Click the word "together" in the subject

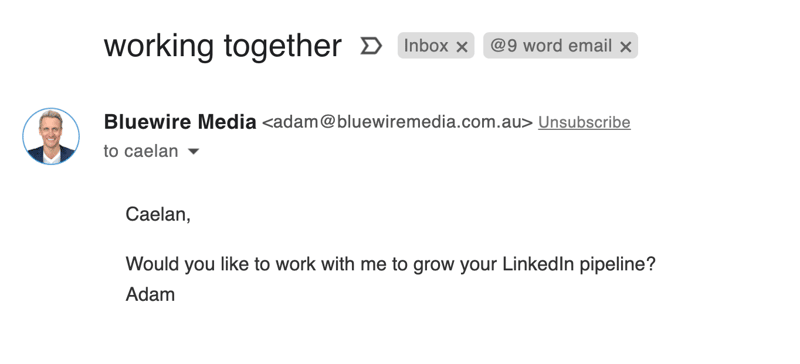[x=283, y=46]
